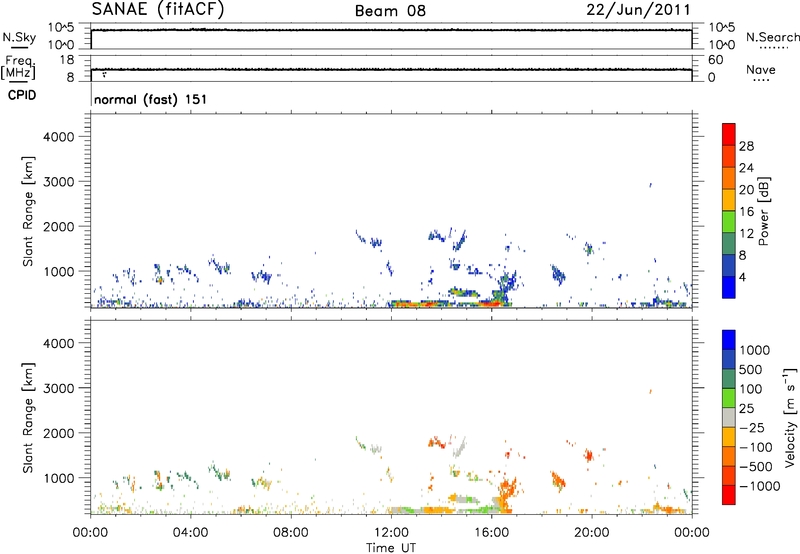
Task: Click the 08:00 time axis label
Action: pos(290,533)
